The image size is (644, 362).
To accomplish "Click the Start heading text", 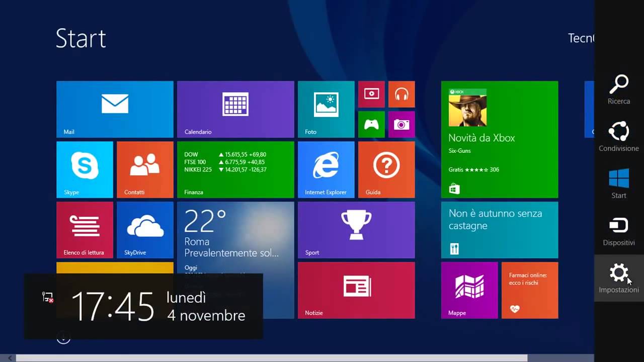I will [x=81, y=38].
